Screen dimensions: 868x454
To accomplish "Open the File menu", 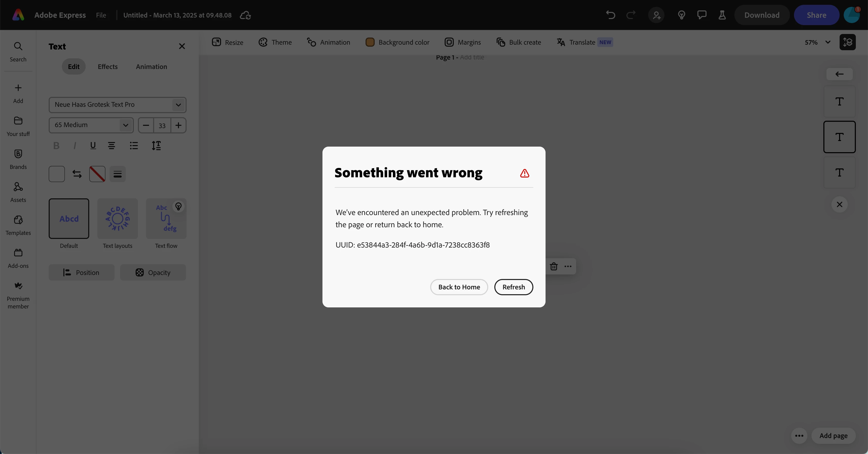I will 101,15.
